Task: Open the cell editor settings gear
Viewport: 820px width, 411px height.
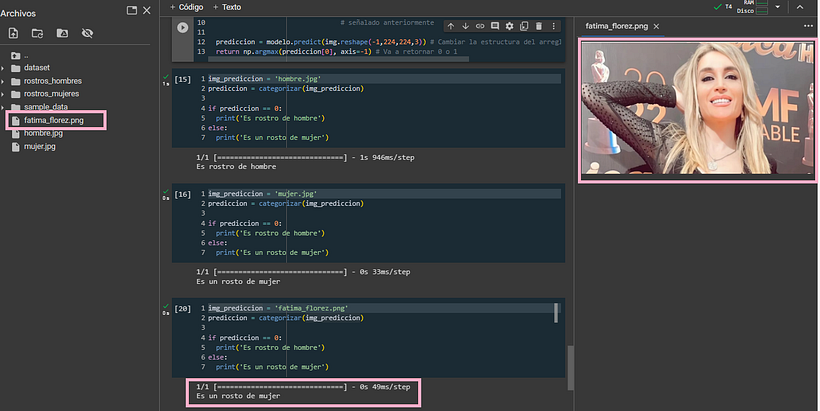Action: (x=510, y=25)
